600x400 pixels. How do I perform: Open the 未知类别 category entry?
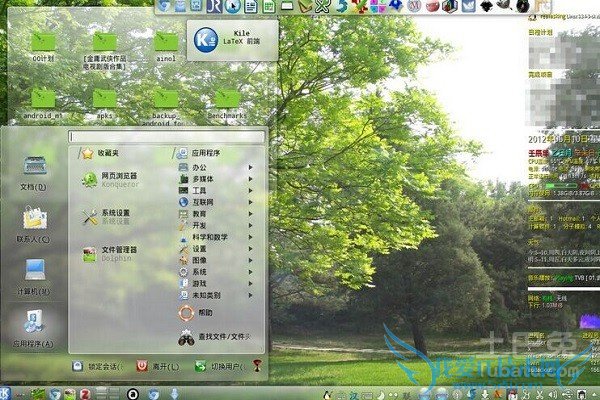(x=215, y=295)
